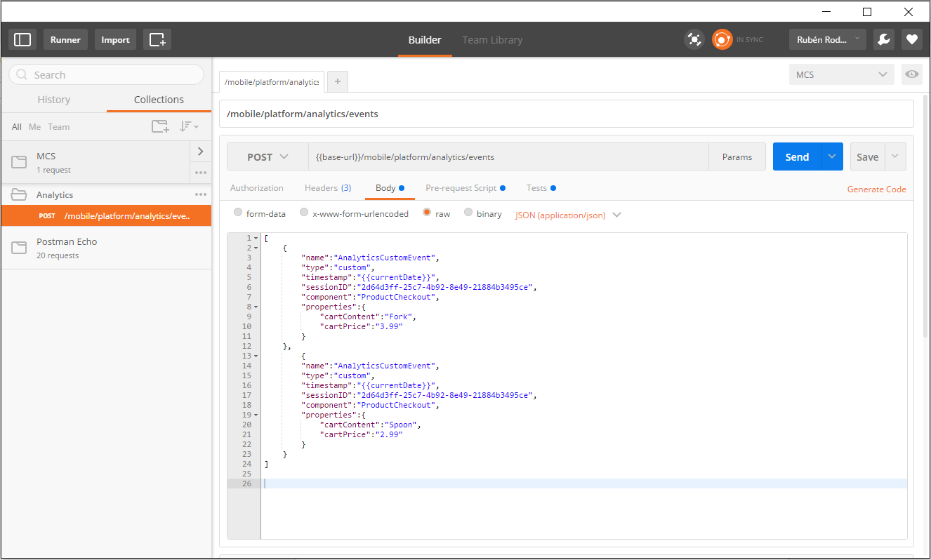Collapse the code fold at line 2
Image resolution: width=931 pixels, height=560 pixels.
pyautogui.click(x=256, y=248)
